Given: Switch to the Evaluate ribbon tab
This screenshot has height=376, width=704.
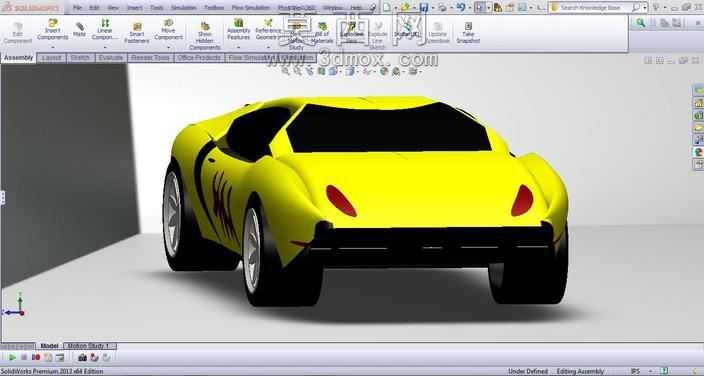Looking at the screenshot, I should click(111, 58).
